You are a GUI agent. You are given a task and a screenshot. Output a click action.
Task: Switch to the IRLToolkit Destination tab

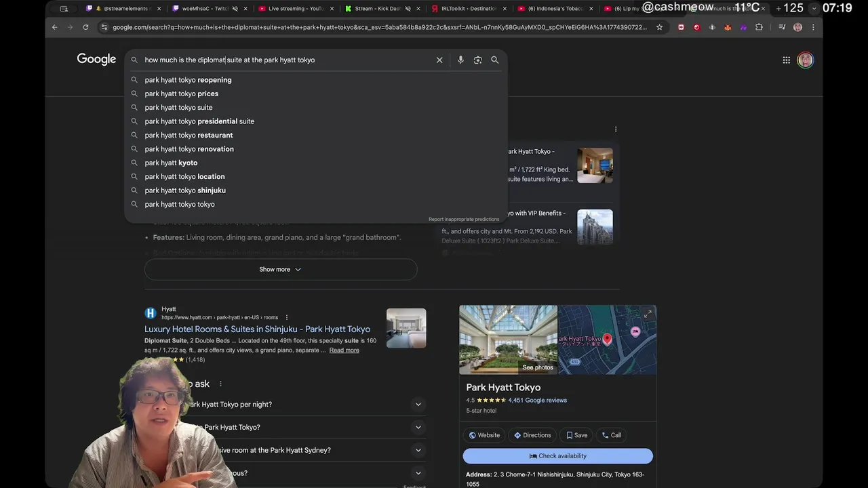tap(468, 9)
